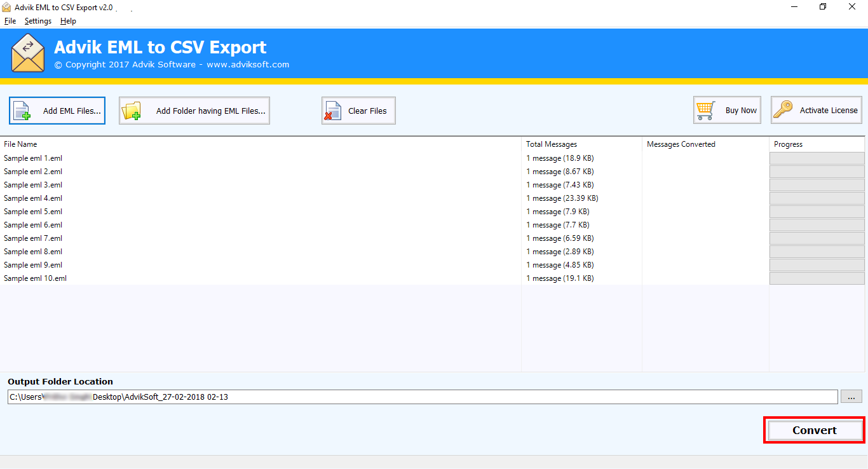Select Sample eml 10.eml in the list
This screenshot has width=868, height=469.
click(35, 278)
